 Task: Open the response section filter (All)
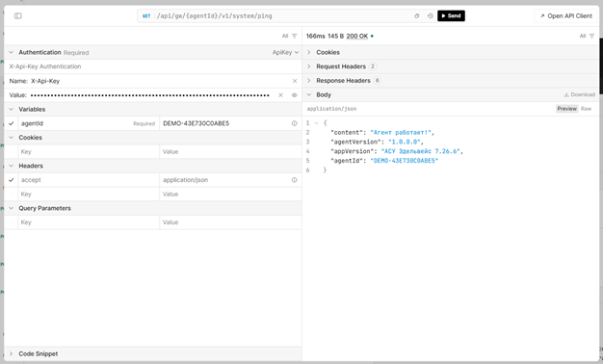pos(587,36)
